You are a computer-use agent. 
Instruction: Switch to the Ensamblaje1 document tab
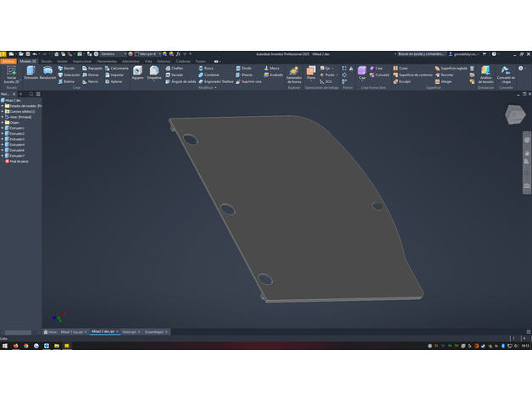point(155,331)
